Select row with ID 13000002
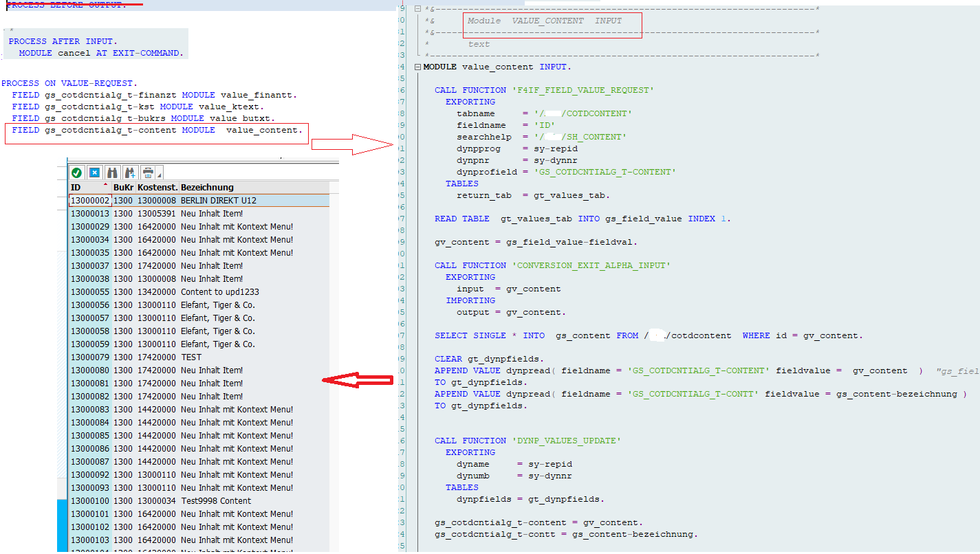This screenshot has width=980, height=554. click(x=90, y=201)
